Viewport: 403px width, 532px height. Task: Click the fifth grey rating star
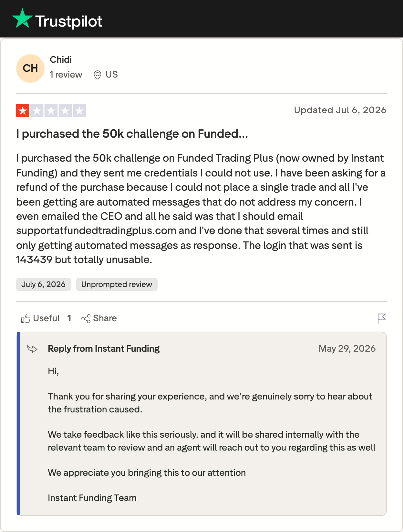(79, 111)
